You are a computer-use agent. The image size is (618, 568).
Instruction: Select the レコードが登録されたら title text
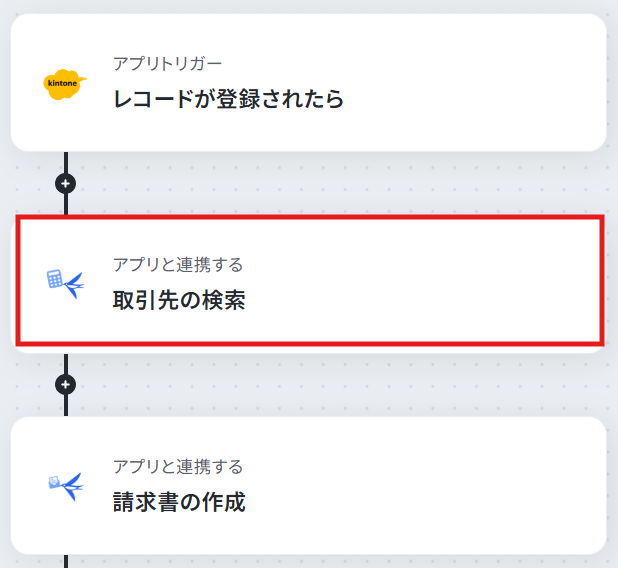tap(229, 99)
